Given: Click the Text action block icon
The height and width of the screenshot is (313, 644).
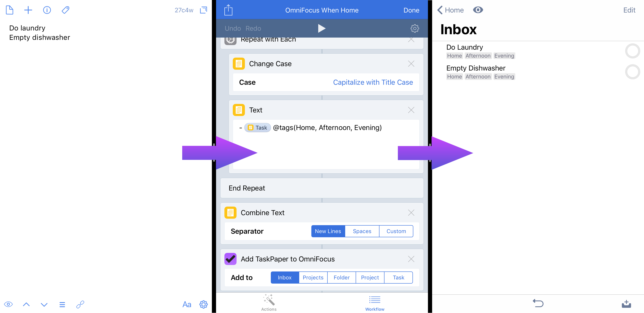Looking at the screenshot, I should (x=240, y=110).
